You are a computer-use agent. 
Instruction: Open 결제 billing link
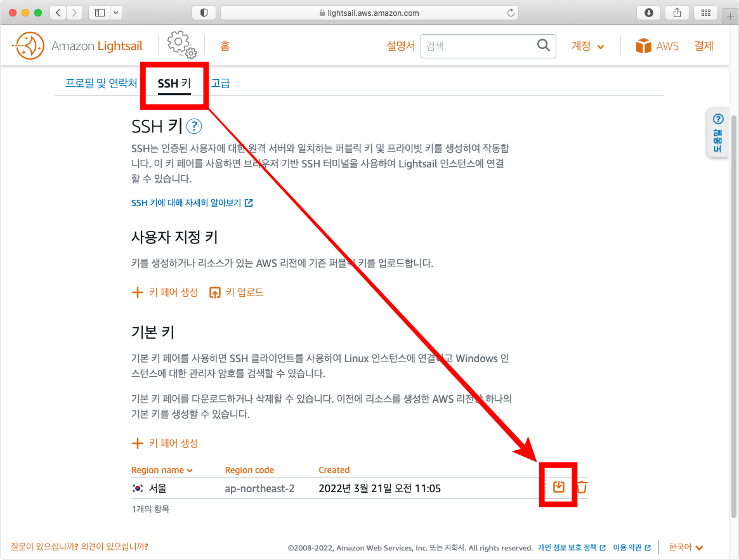(x=703, y=46)
